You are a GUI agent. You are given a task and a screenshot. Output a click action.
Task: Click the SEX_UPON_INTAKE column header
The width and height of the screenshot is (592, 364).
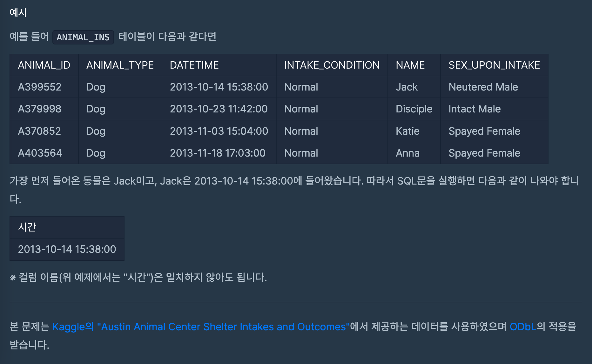[x=494, y=65]
